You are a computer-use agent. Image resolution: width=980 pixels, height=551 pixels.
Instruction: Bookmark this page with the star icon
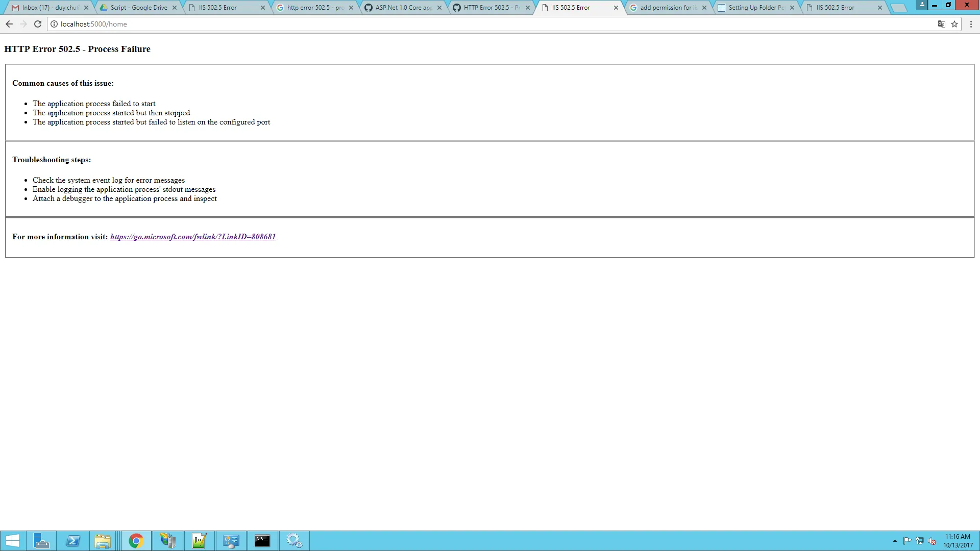click(954, 24)
